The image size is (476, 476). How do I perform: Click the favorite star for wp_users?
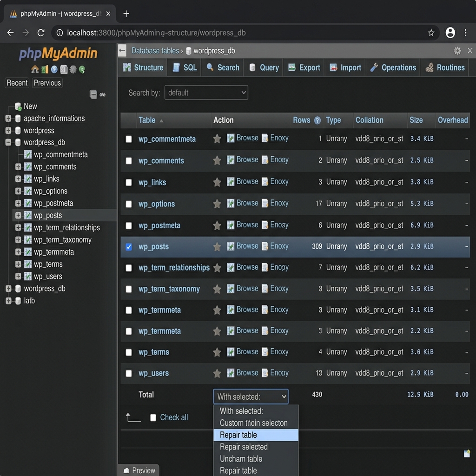tap(217, 373)
